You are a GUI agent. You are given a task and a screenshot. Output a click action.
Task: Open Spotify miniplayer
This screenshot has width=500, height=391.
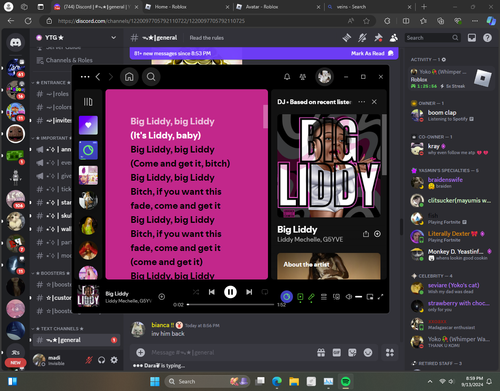coord(370,297)
